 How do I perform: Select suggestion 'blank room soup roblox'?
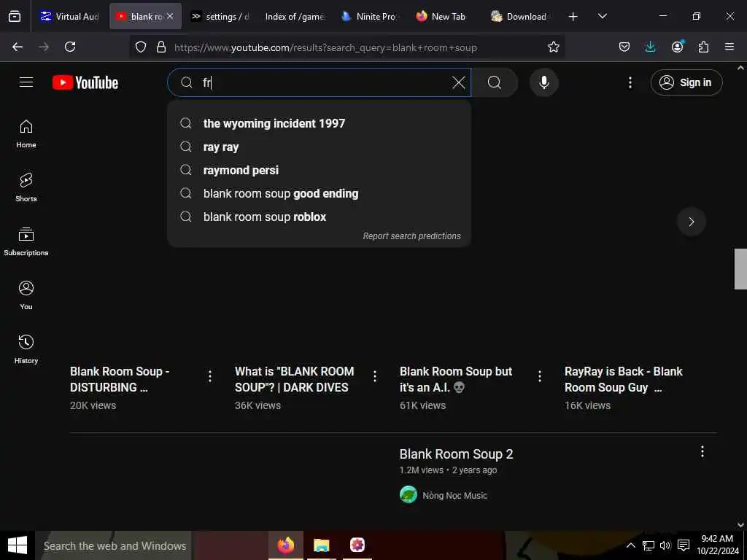(x=320, y=217)
